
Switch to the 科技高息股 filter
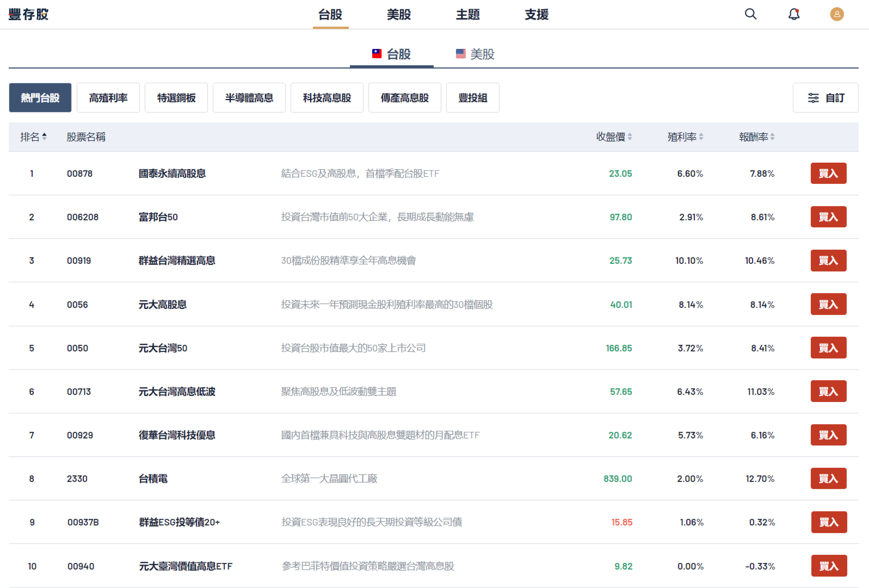(x=326, y=98)
